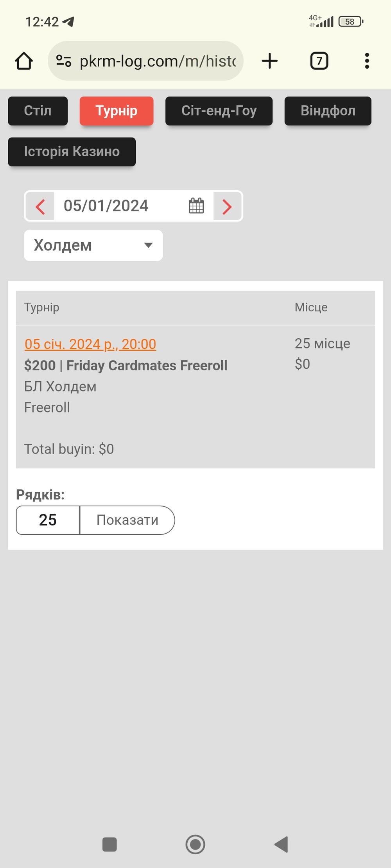The height and width of the screenshot is (868, 391).
Task: Tap the browser home icon
Action: pos(24,61)
